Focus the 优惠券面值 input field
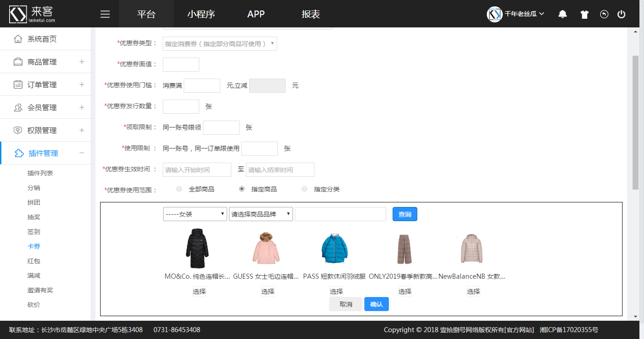Image resolution: width=644 pixels, height=339 pixels. (181, 64)
